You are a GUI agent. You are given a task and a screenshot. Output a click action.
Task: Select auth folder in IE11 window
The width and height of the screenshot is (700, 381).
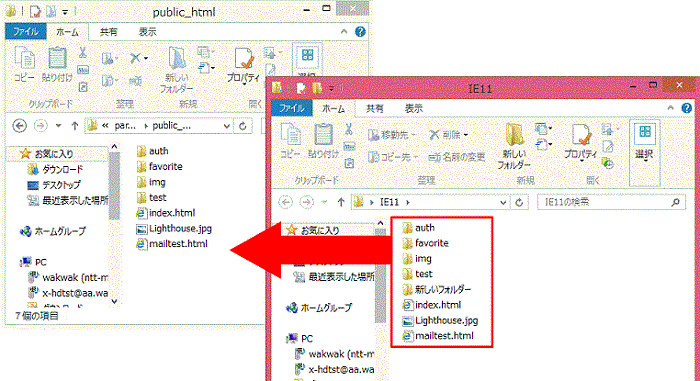418,228
